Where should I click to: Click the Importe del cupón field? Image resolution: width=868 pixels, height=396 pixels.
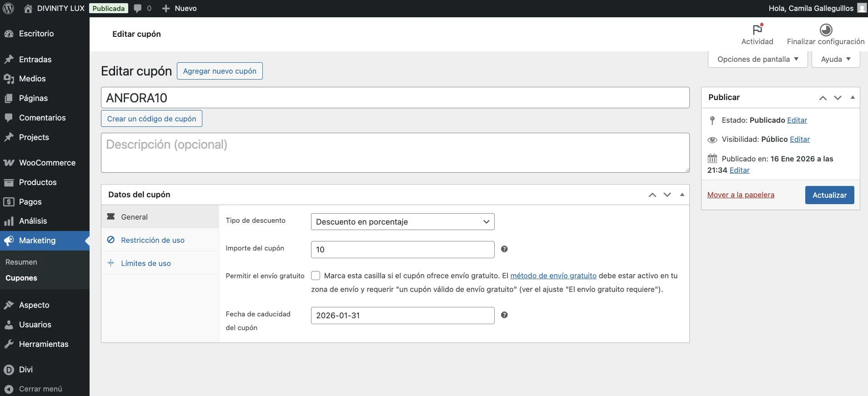(x=402, y=250)
